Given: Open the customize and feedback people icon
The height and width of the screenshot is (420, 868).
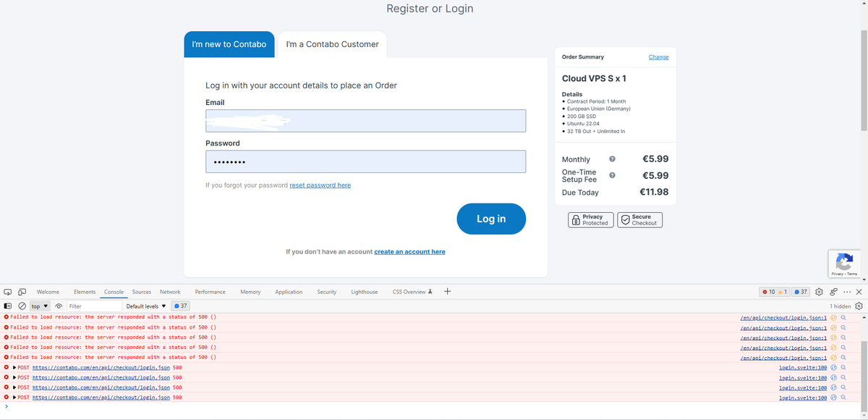Looking at the screenshot, I should 833,292.
